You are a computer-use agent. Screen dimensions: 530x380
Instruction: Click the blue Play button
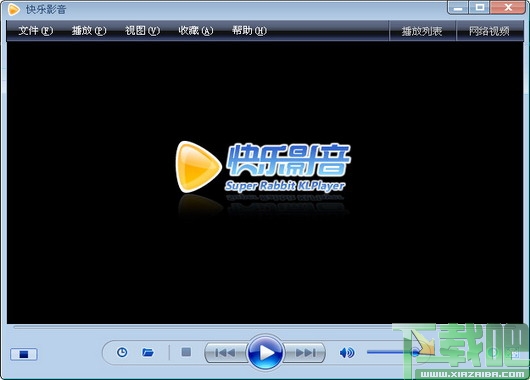[x=265, y=353]
